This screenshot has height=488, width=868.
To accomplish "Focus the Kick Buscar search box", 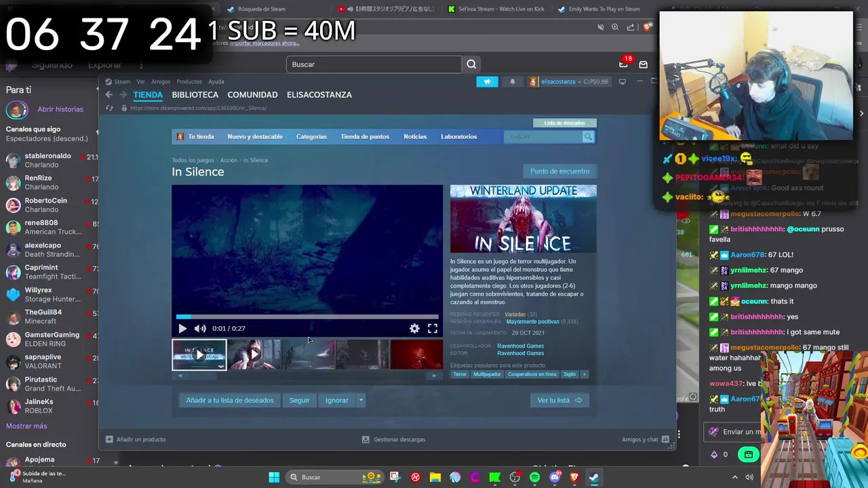I will [x=374, y=64].
